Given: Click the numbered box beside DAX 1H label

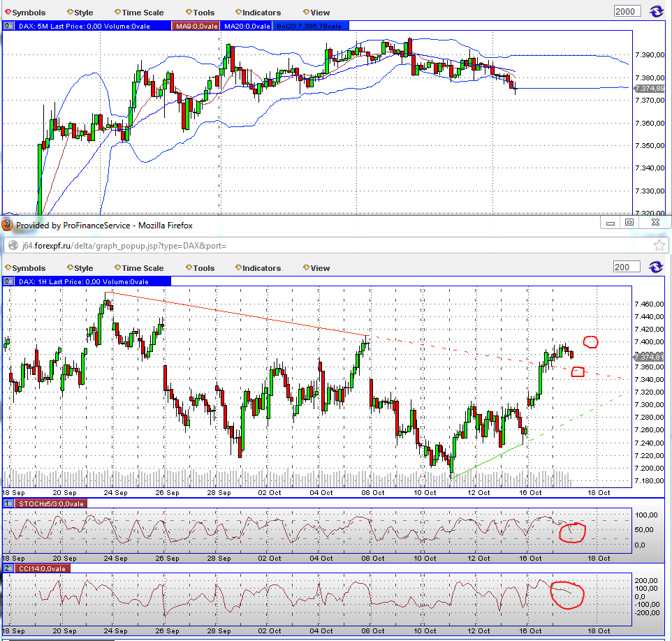Looking at the screenshot, I should pos(8,281).
